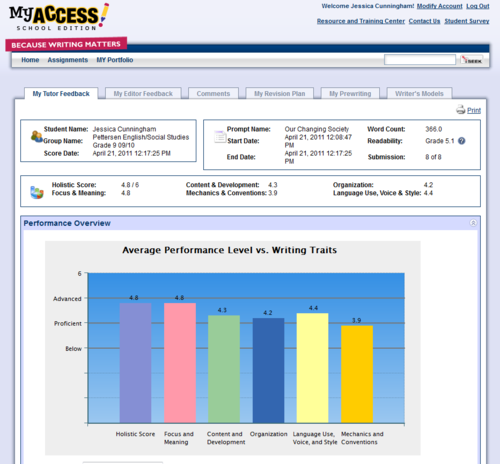Click inside the search text field
500x464 pixels.
420,60
